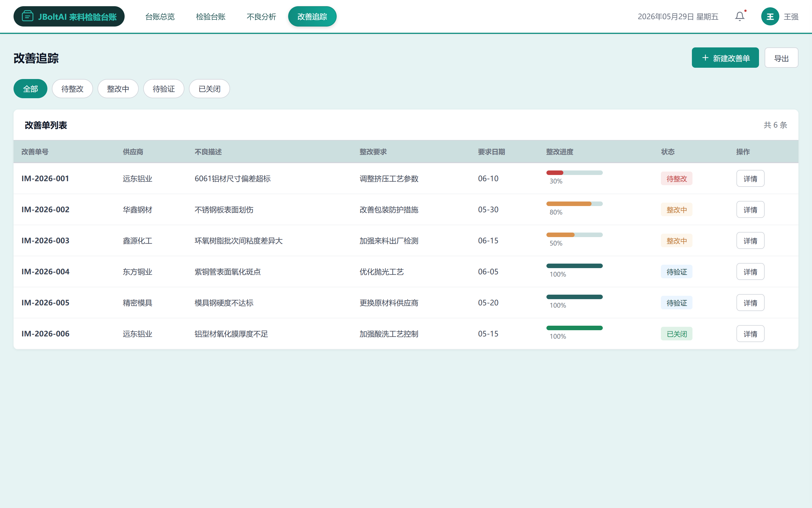
Task: Show only 待验证 items
Action: pos(164,89)
